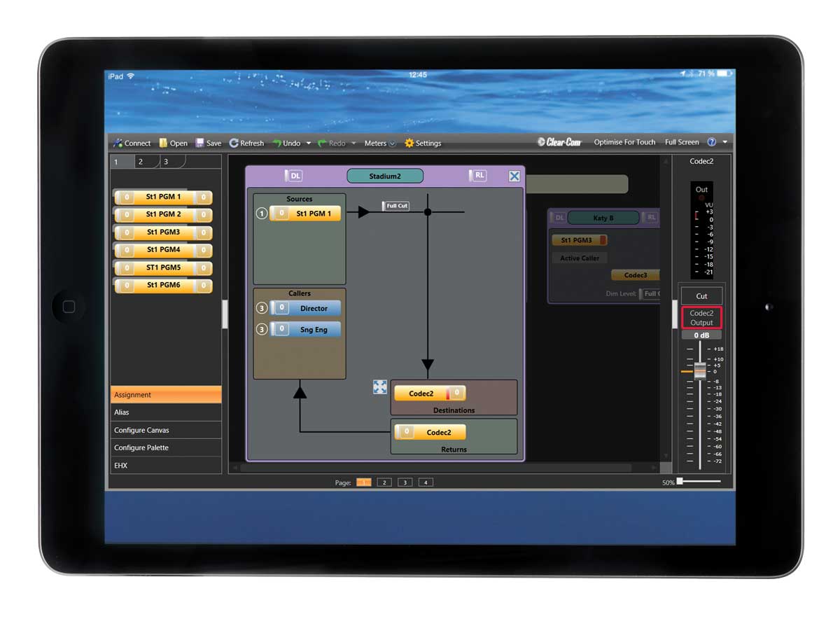
Task: Toggle the RL button on Stadium2 panel
Action: (x=478, y=176)
